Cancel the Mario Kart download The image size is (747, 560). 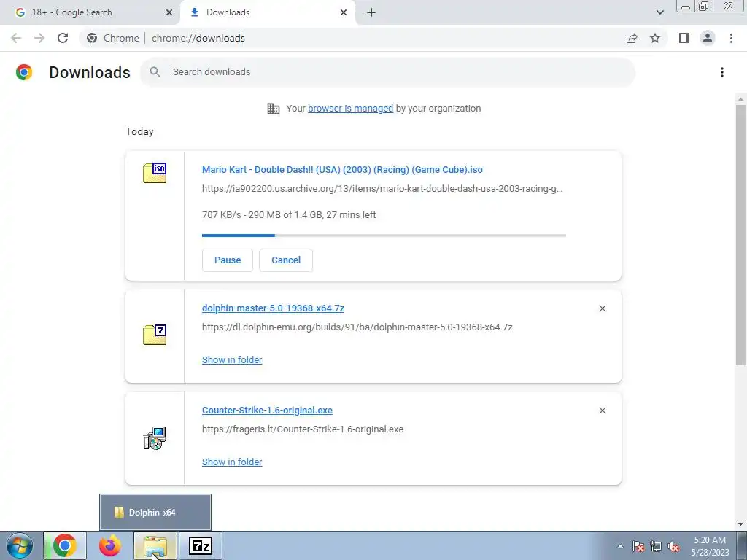[286, 260]
